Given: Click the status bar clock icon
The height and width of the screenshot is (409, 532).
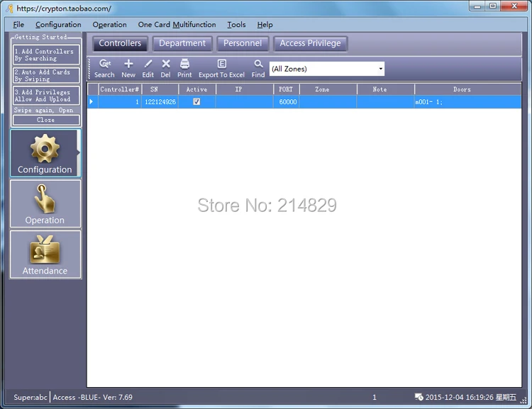Looking at the screenshot, I should point(419,397).
